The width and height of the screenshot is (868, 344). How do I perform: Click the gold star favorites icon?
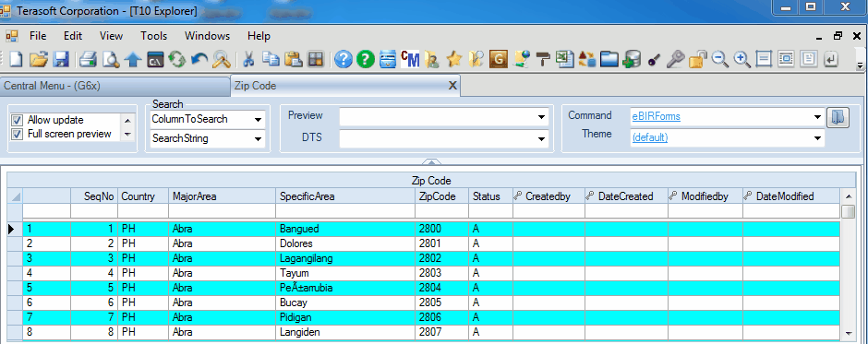pyautogui.click(x=454, y=59)
